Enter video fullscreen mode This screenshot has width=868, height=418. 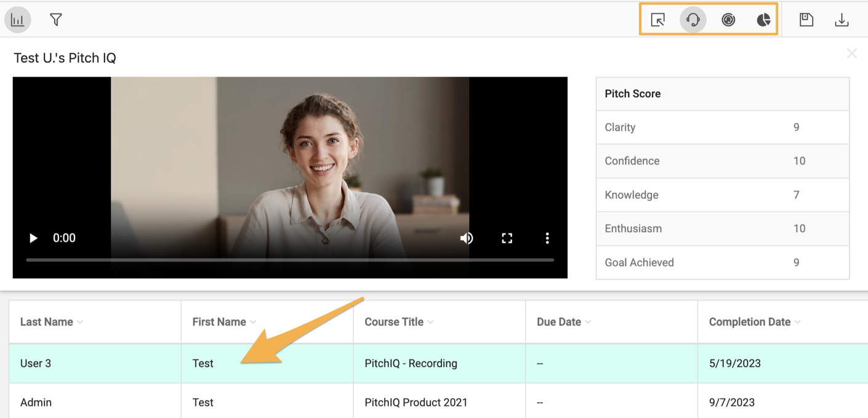click(507, 238)
